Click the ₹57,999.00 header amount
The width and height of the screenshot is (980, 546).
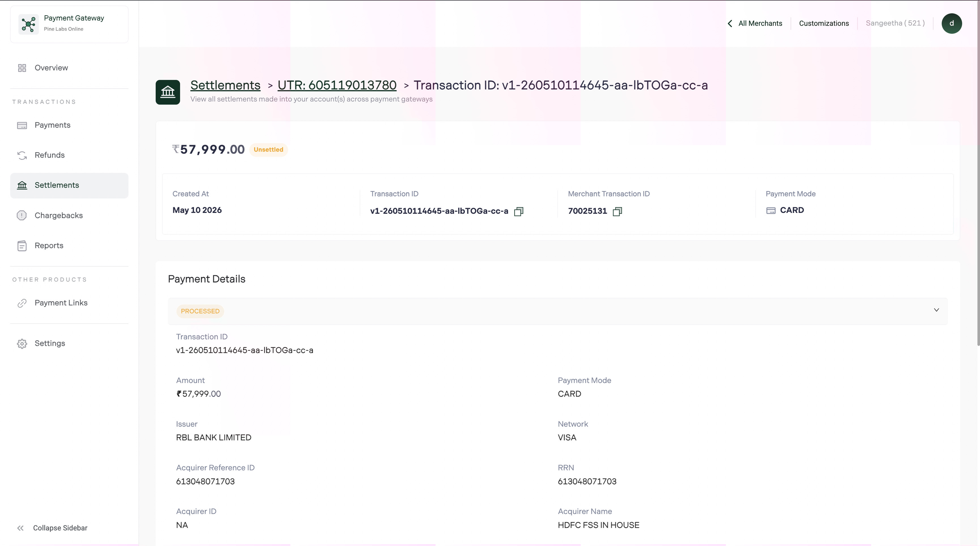[208, 149]
